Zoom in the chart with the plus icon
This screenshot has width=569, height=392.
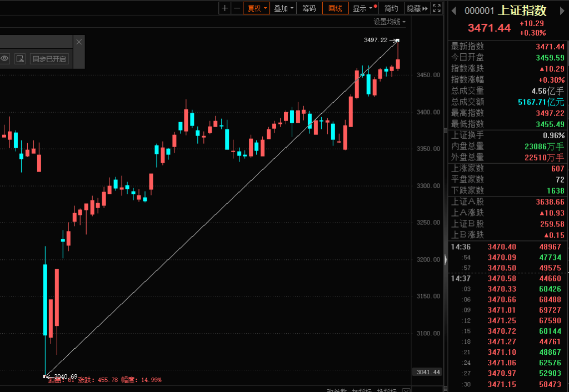224,8
